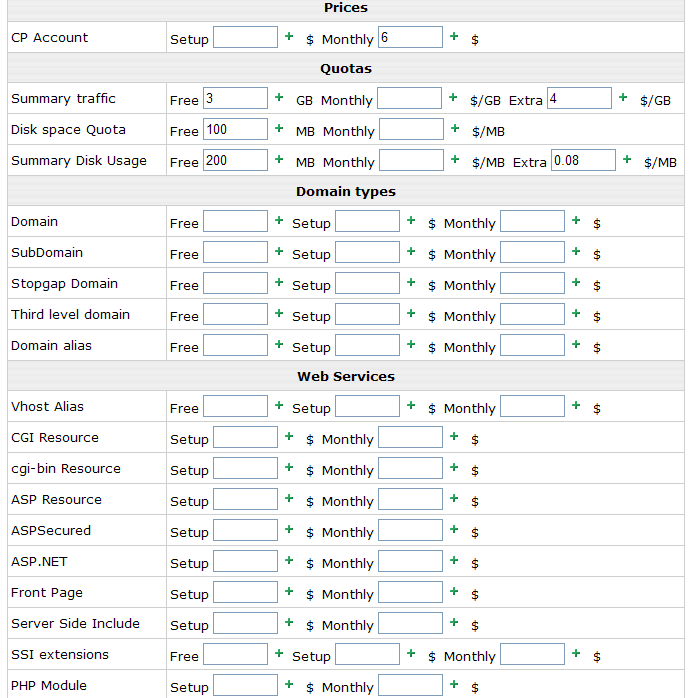692x698 pixels.
Task: Click the plus icon after PHP Module Monthly field
Action: pos(454,684)
